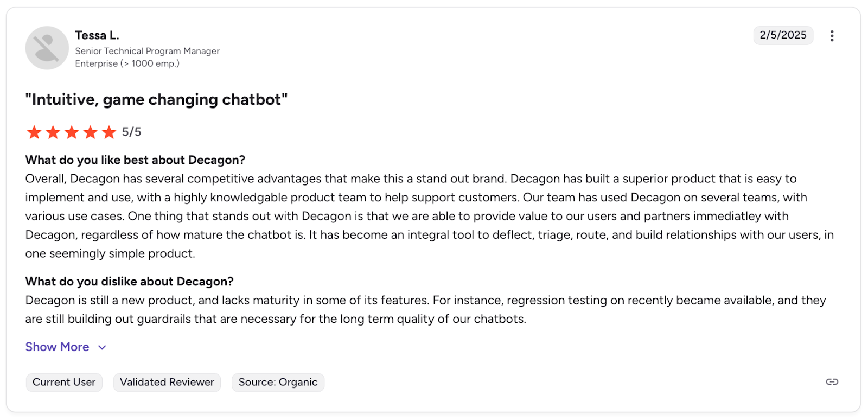Screen dimensions: 868x420
Task: Click the first rating star
Action: (x=34, y=132)
